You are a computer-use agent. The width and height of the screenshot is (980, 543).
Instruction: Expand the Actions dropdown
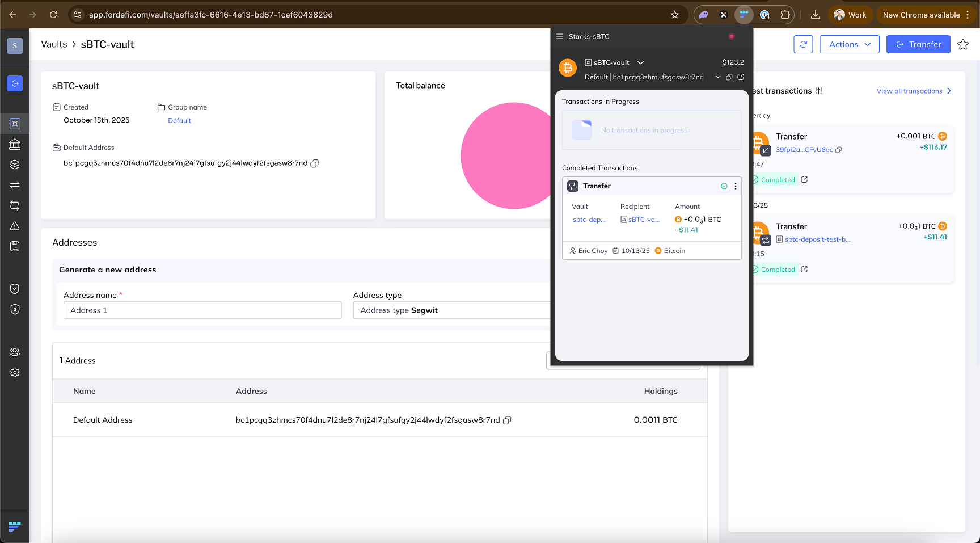point(849,44)
